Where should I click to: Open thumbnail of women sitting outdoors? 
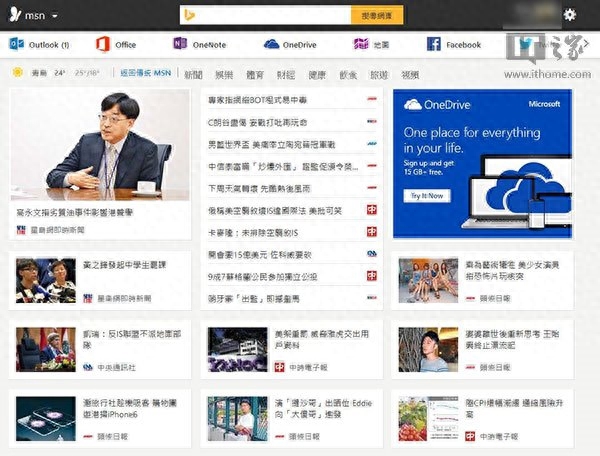[428, 281]
